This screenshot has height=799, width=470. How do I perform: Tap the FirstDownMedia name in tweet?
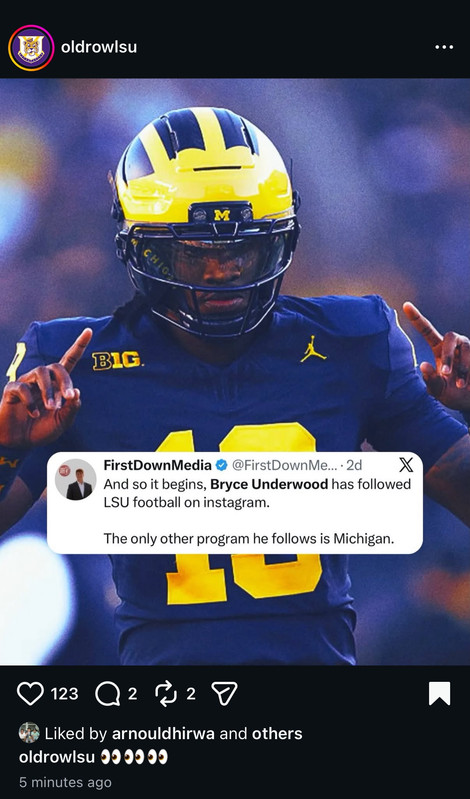(x=158, y=465)
